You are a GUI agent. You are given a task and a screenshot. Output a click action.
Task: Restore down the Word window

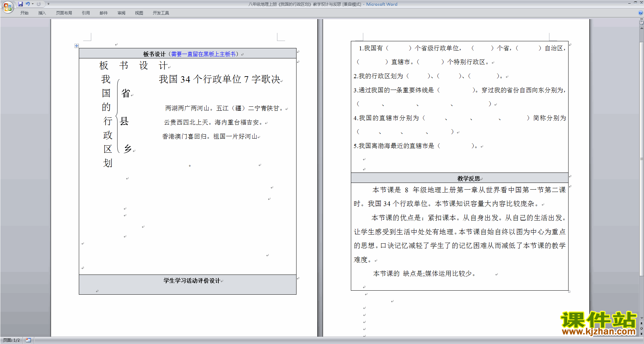coord(635,3)
